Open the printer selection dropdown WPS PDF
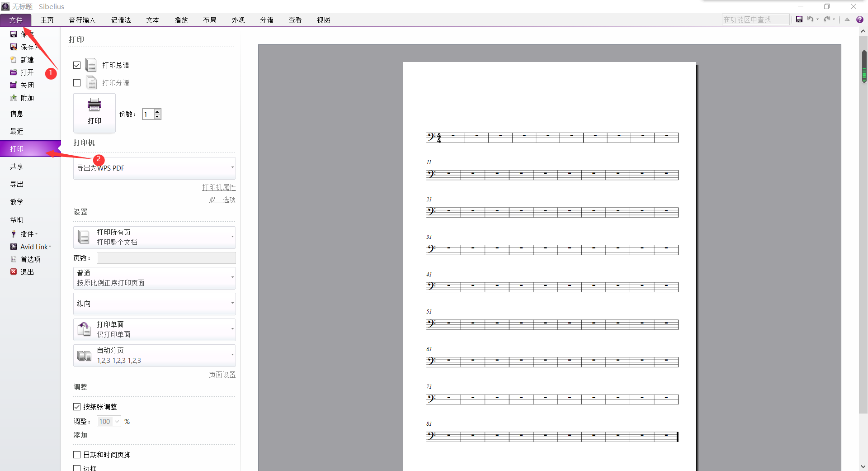Image resolution: width=868 pixels, height=471 pixels. pos(155,168)
